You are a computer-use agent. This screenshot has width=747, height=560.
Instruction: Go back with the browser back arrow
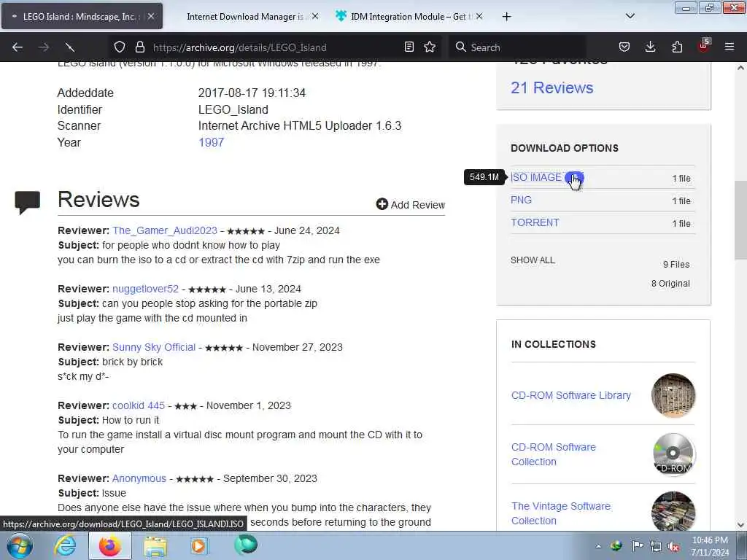click(18, 47)
